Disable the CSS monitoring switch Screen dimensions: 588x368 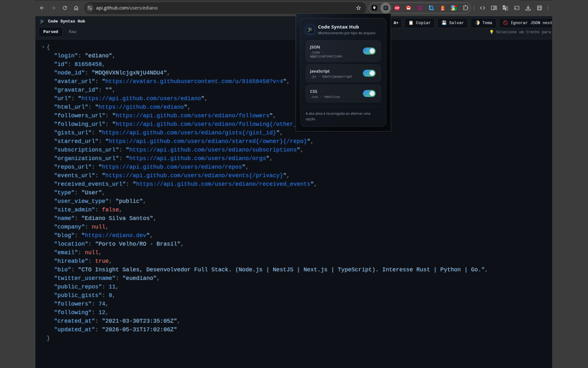click(x=369, y=93)
